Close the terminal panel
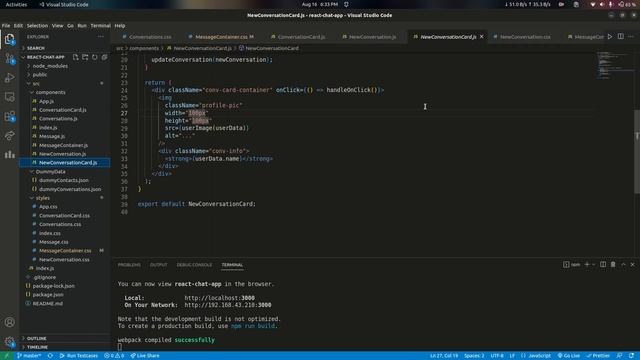 tap(633, 264)
